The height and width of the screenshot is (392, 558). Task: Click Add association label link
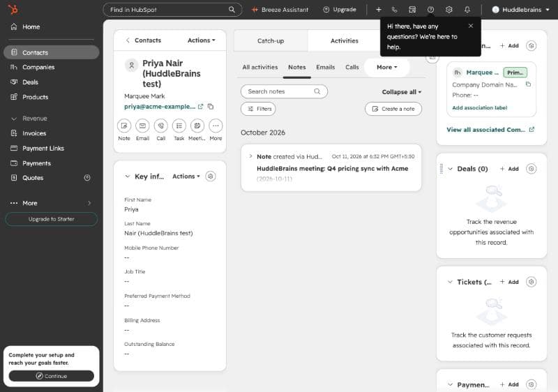pos(479,108)
